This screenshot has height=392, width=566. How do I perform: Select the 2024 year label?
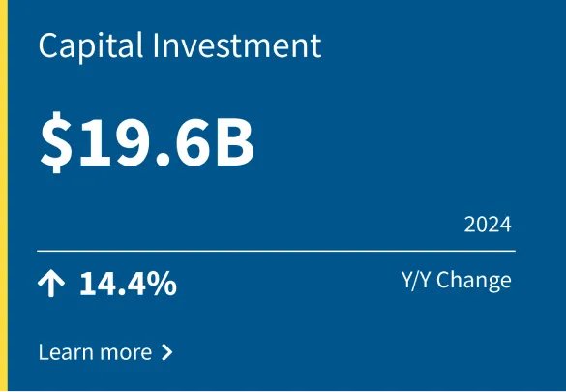488,225
